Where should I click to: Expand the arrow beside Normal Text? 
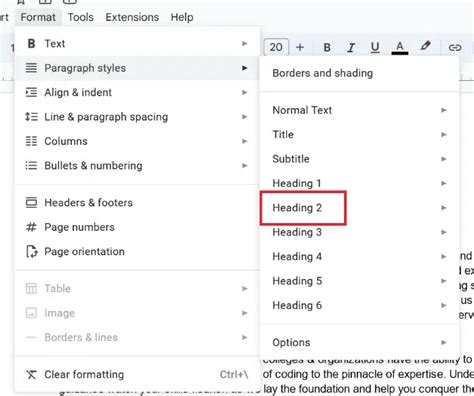tap(444, 110)
